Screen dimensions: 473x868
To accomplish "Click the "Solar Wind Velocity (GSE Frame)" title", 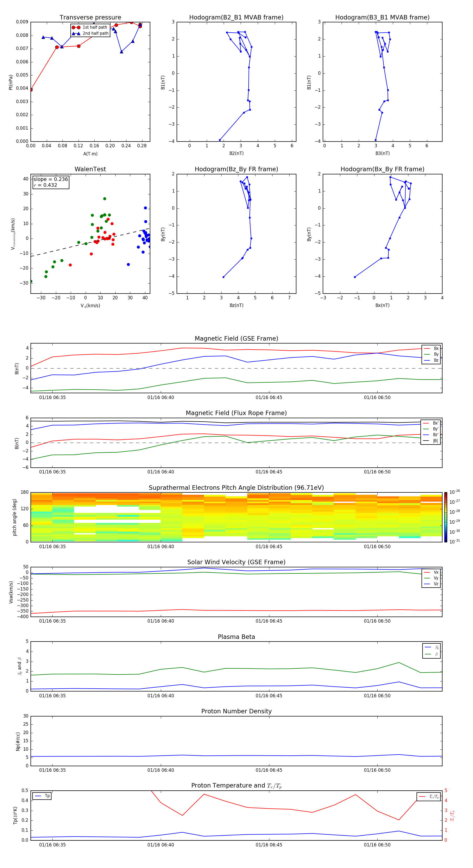I will 236,562.
